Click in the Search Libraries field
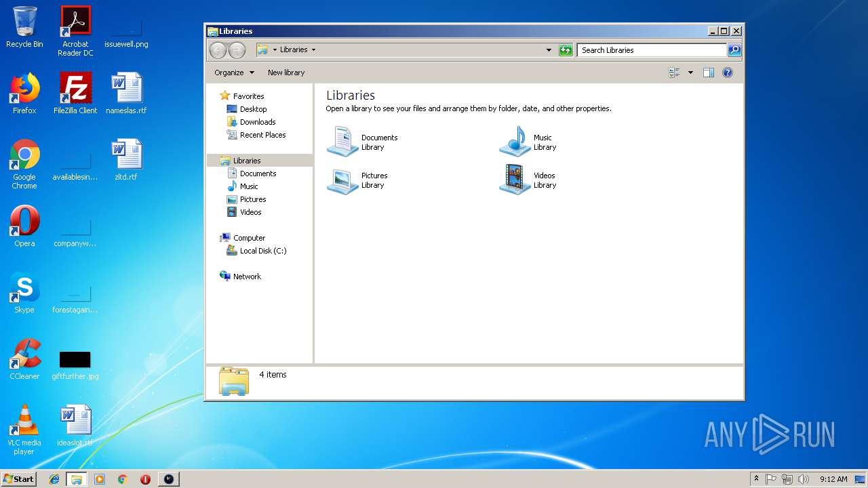Screen dimensions: 868x488 (x=652, y=49)
